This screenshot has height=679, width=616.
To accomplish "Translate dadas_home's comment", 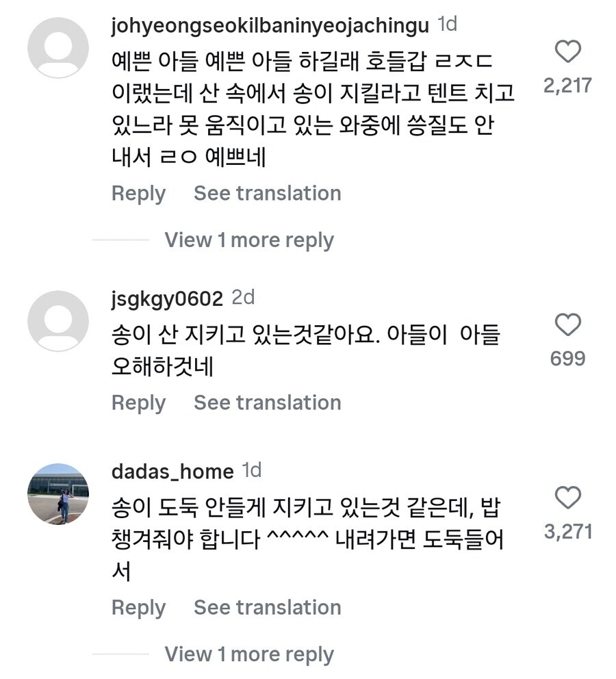I will click(266, 608).
